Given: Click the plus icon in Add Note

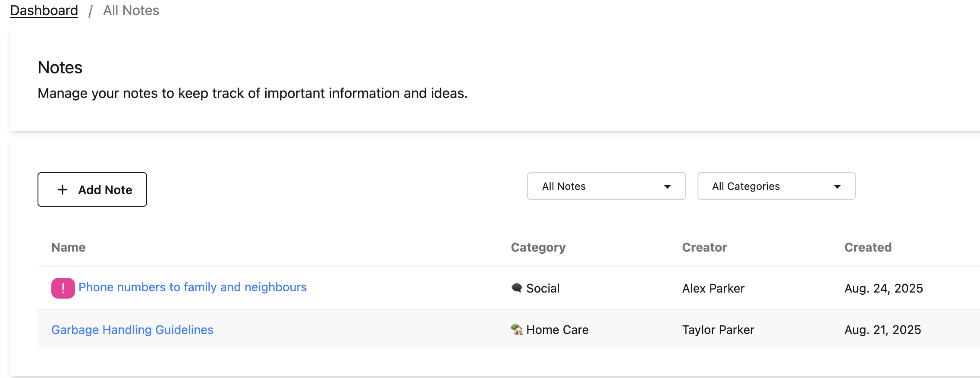Looking at the screenshot, I should click(x=63, y=190).
